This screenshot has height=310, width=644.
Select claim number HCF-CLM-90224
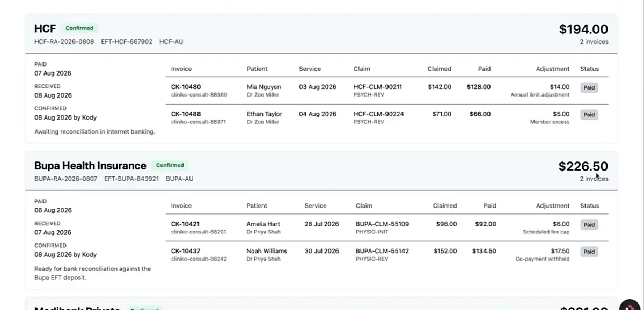pos(379,114)
